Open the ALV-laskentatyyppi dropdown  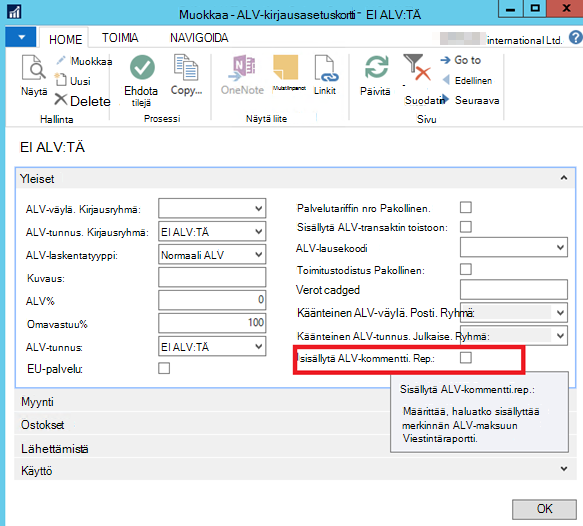[x=212, y=255]
